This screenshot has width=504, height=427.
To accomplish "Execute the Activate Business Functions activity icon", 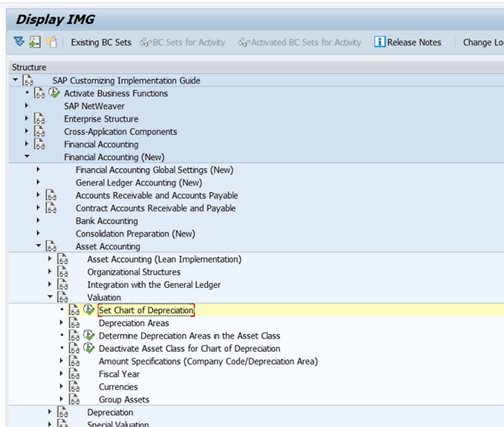I will [54, 93].
